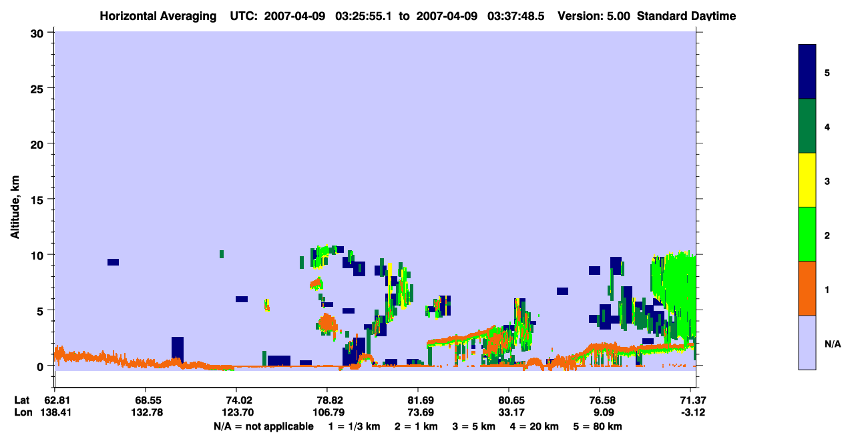The image size is (868, 445).
Task: Click the lavender N/A color bar segment
Action: (807, 342)
